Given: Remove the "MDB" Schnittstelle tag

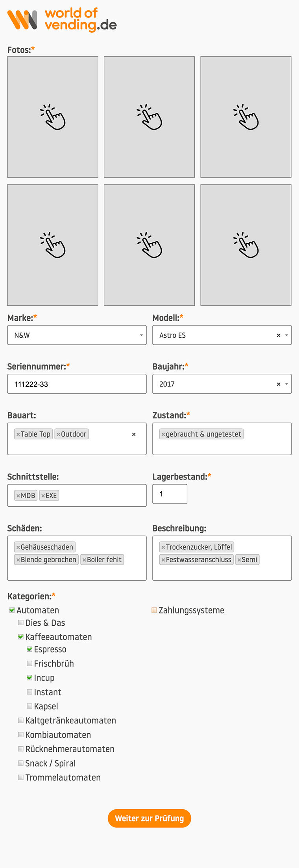Looking at the screenshot, I should tap(17, 495).
